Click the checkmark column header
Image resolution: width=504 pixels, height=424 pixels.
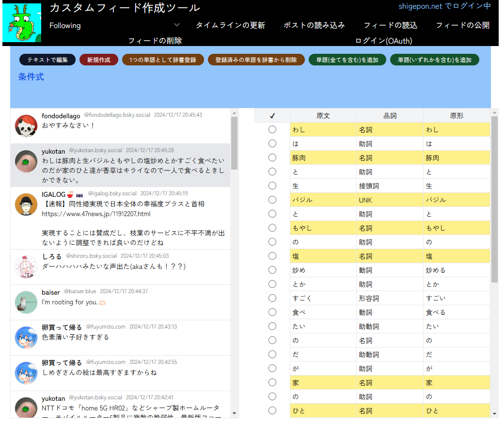272,116
